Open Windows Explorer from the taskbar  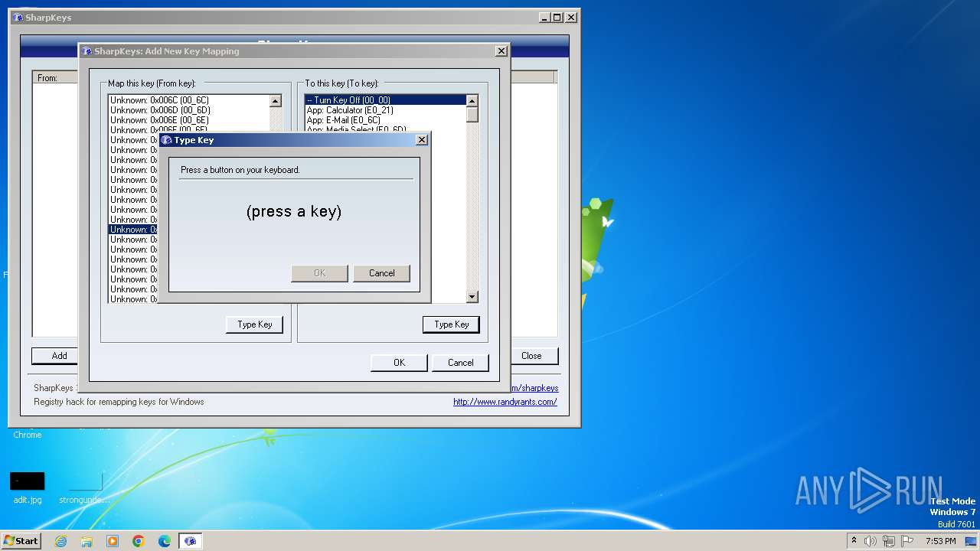tap(87, 541)
